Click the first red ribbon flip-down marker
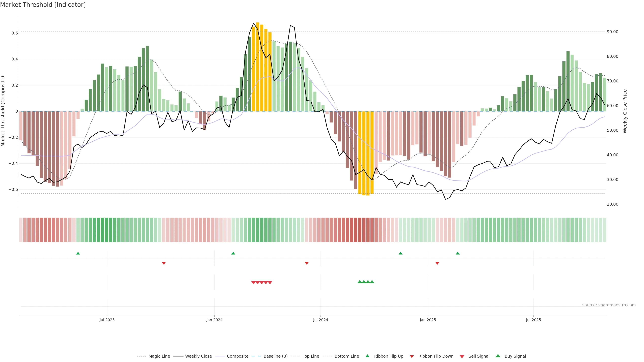Image resolution: width=644 pixels, height=362 pixels. (x=164, y=263)
